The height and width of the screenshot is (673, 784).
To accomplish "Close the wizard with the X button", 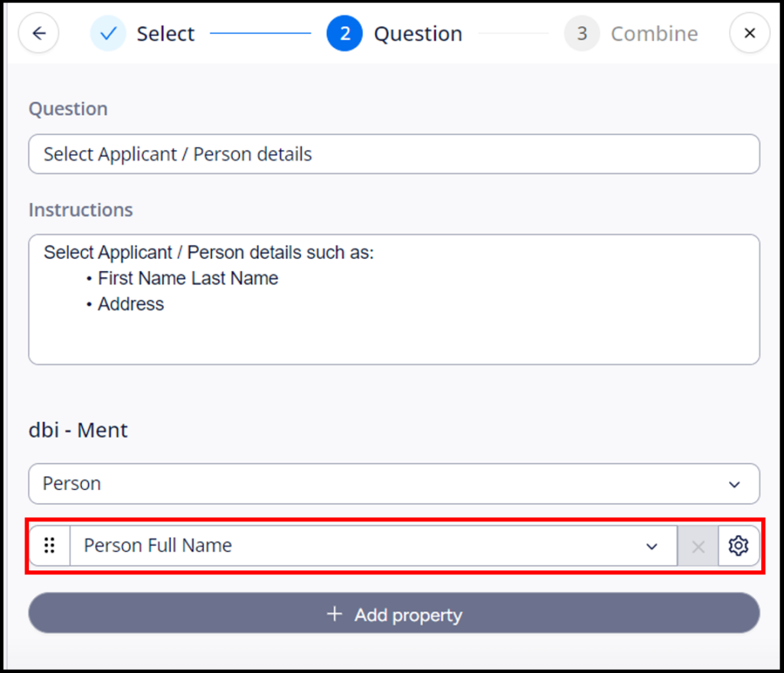I will [750, 34].
